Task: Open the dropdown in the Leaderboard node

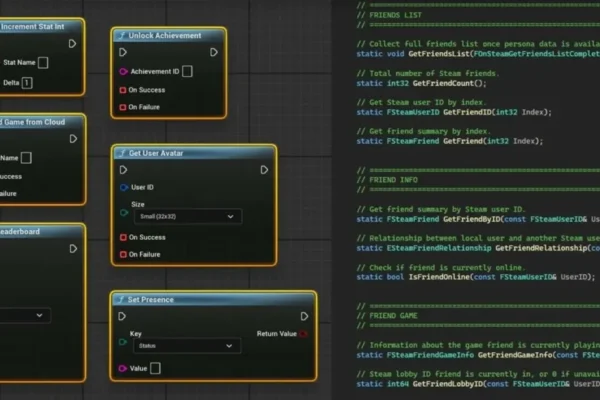Action: pyautogui.click(x=24, y=316)
